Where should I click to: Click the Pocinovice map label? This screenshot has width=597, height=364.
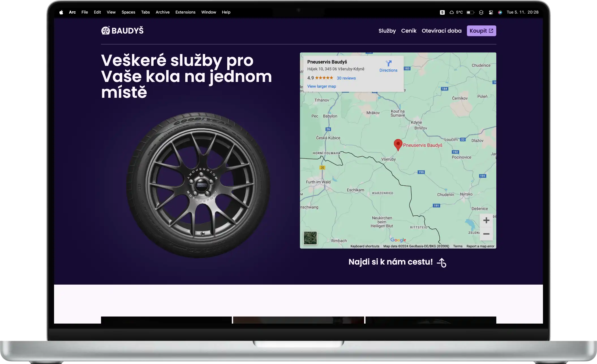(x=461, y=157)
